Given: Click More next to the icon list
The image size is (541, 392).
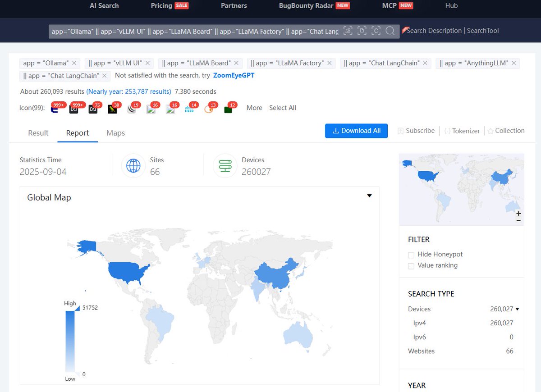Looking at the screenshot, I should point(254,108).
